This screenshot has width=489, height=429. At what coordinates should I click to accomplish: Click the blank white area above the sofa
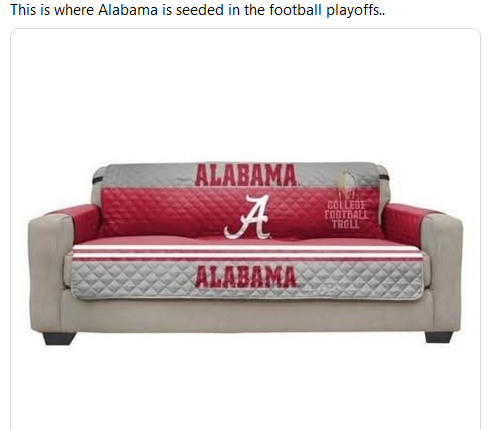coord(245,97)
